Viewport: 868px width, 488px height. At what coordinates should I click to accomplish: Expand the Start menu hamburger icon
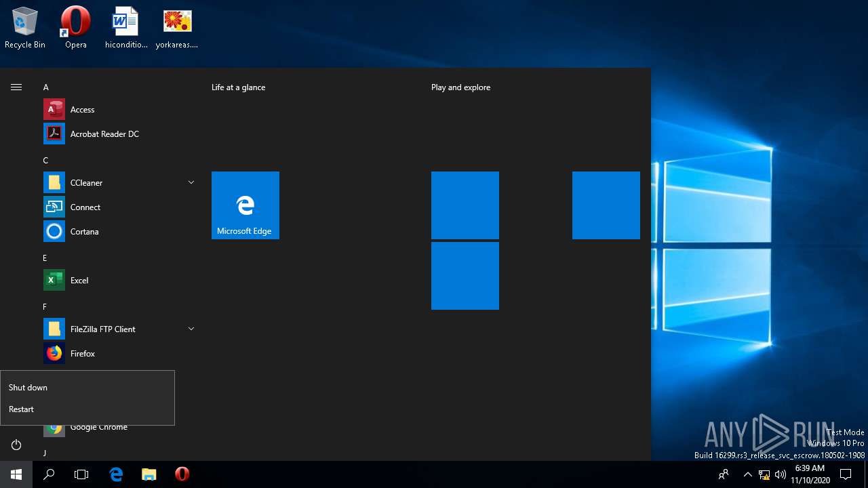tap(16, 87)
